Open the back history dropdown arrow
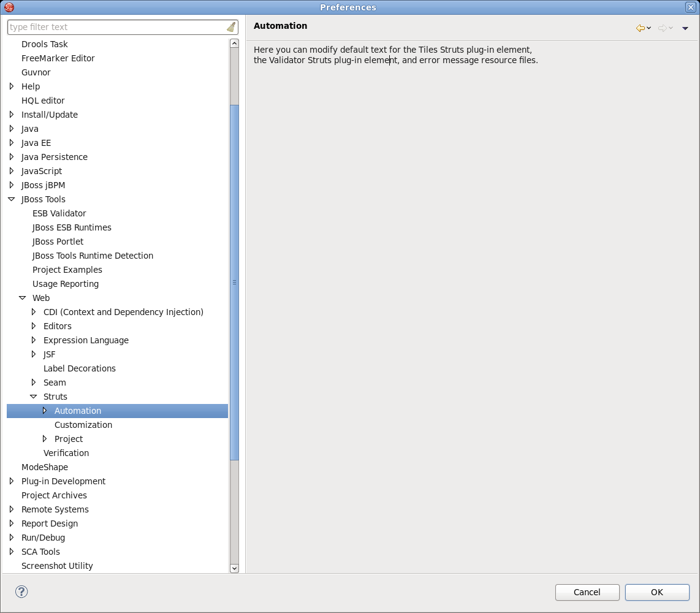Viewport: 700px width, 613px height. pyautogui.click(x=649, y=28)
